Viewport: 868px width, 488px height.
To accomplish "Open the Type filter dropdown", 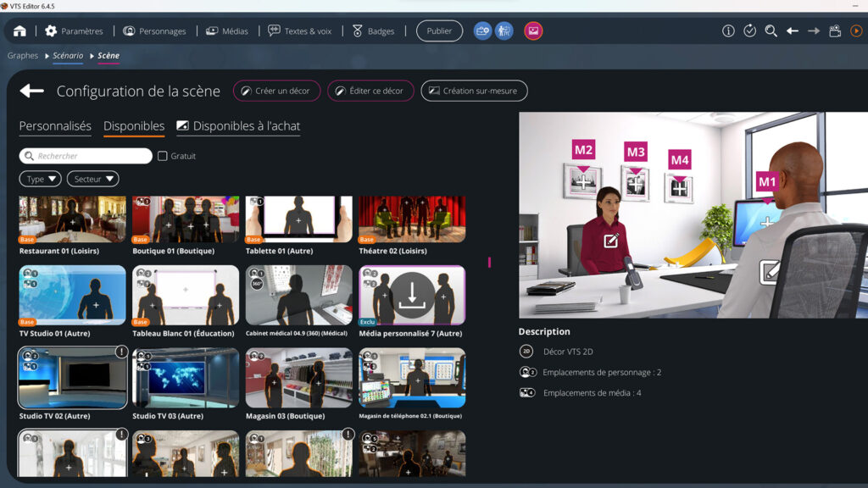I will (x=41, y=179).
